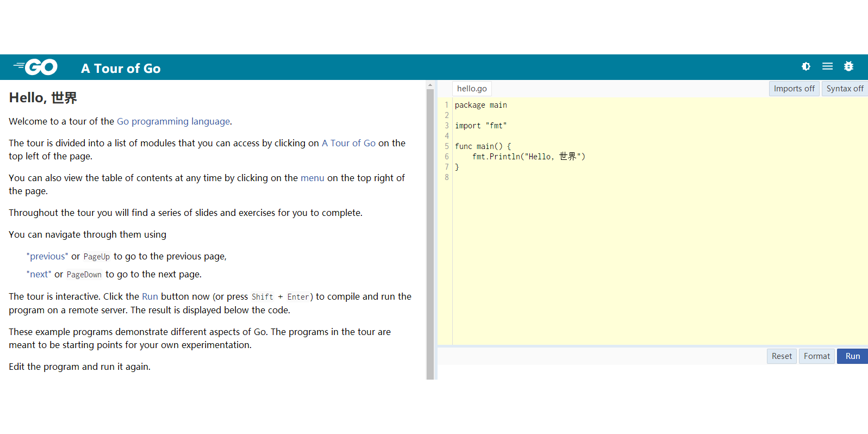The height and width of the screenshot is (434, 868).
Task: Click the PageDown key label text
Action: 84,275
